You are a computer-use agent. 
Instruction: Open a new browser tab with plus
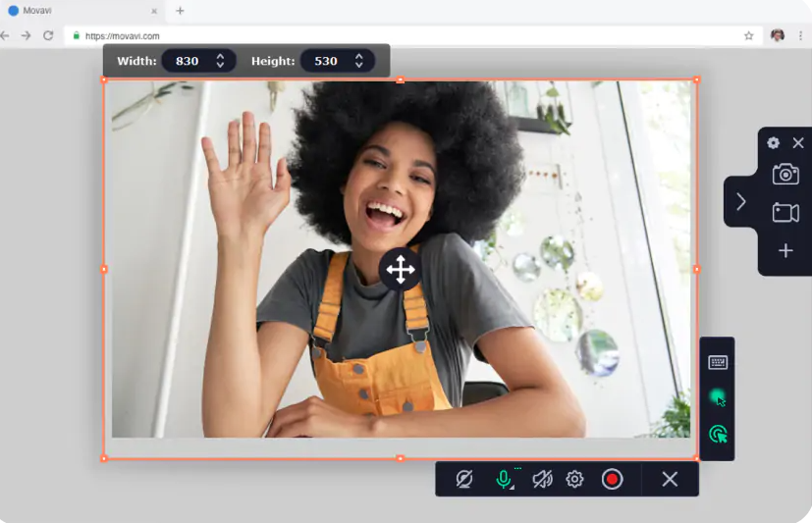click(180, 11)
